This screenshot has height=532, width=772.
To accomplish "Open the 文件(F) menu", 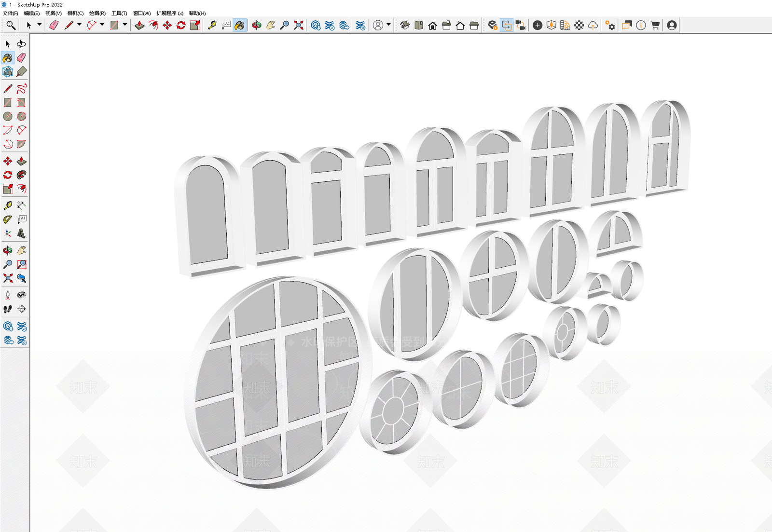I will [x=11, y=13].
